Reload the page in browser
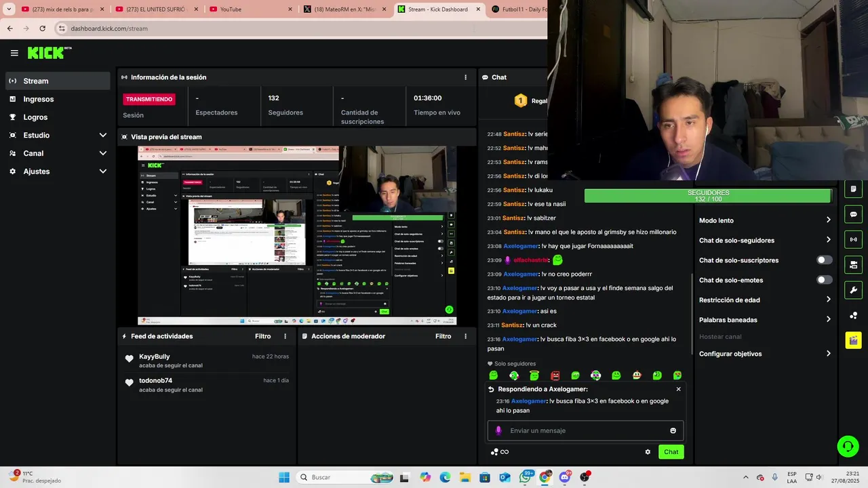Screen dimensions: 868x488 click(42, 28)
